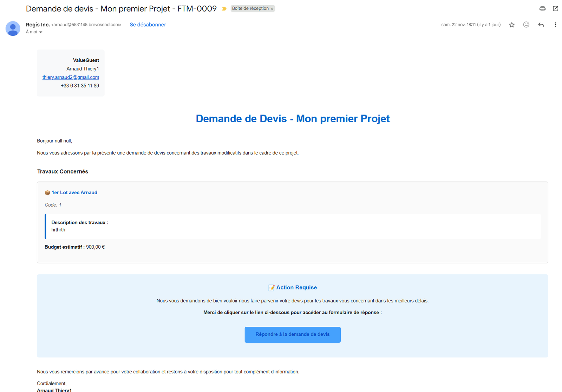Print this email
Viewport: 562px width, 392px height.
(542, 8)
